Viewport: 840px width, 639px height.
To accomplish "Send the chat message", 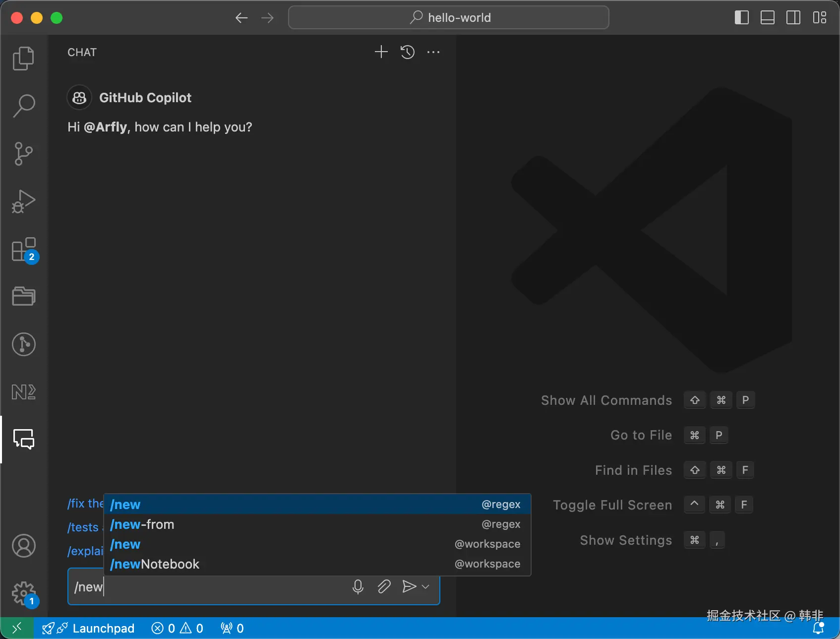I will pyautogui.click(x=409, y=587).
